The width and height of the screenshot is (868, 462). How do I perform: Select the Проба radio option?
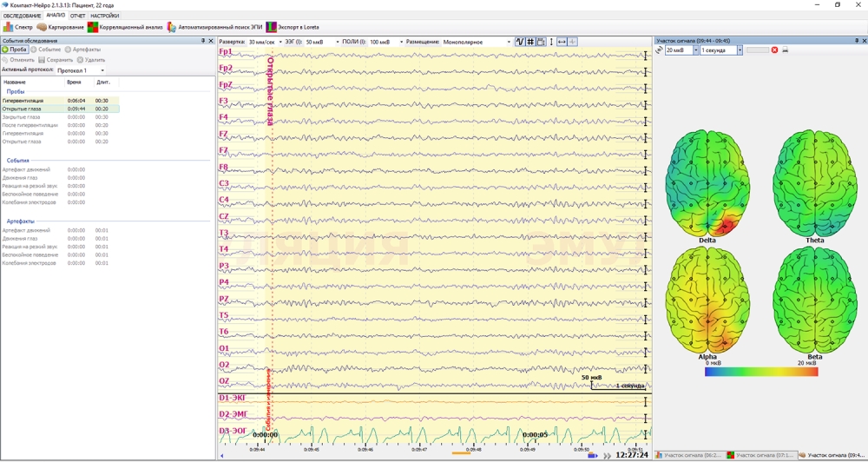tap(14, 49)
